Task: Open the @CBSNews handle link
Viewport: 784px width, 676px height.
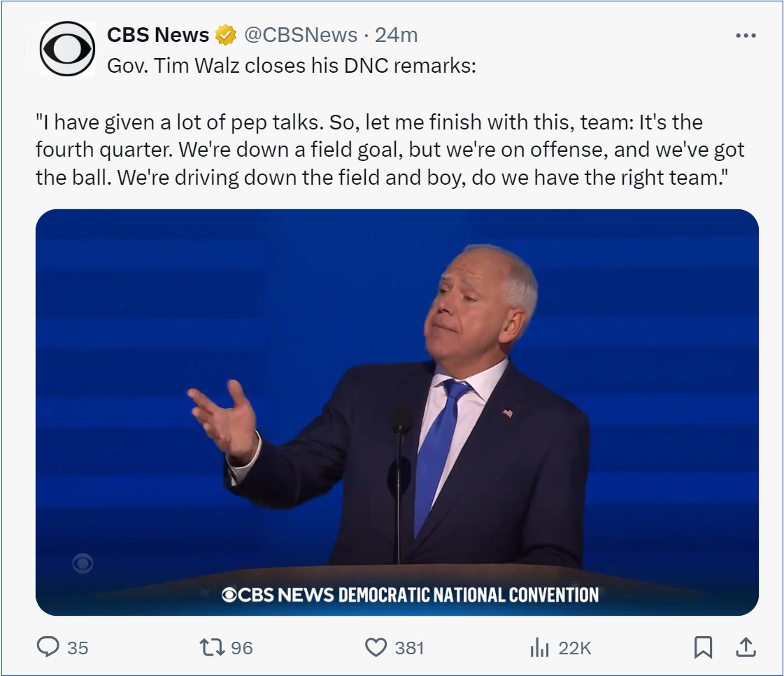Action: pyautogui.click(x=302, y=35)
